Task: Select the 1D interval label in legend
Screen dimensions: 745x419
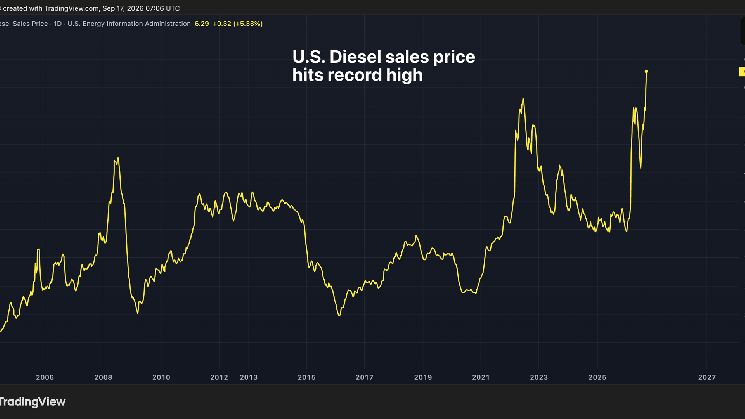Action: tap(57, 23)
